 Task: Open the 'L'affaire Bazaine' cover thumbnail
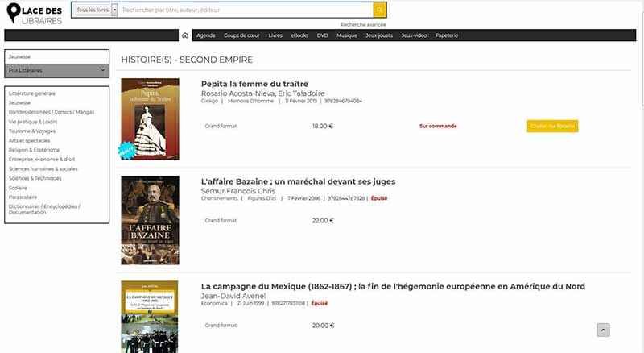pyautogui.click(x=150, y=220)
